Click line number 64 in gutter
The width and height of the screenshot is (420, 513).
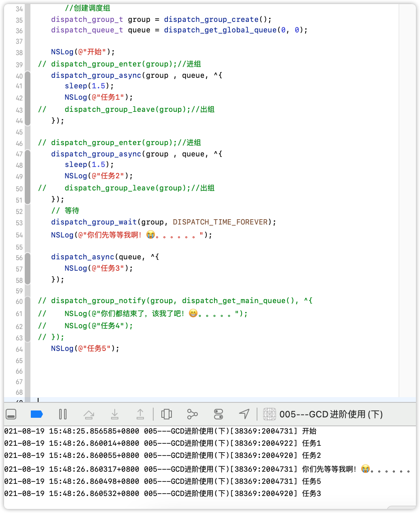point(19,349)
